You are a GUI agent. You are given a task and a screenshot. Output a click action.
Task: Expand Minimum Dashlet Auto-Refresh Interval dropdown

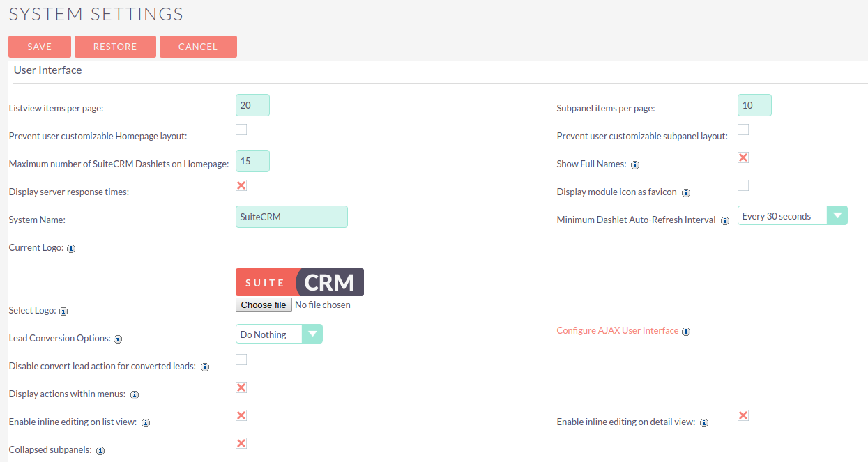coord(792,216)
